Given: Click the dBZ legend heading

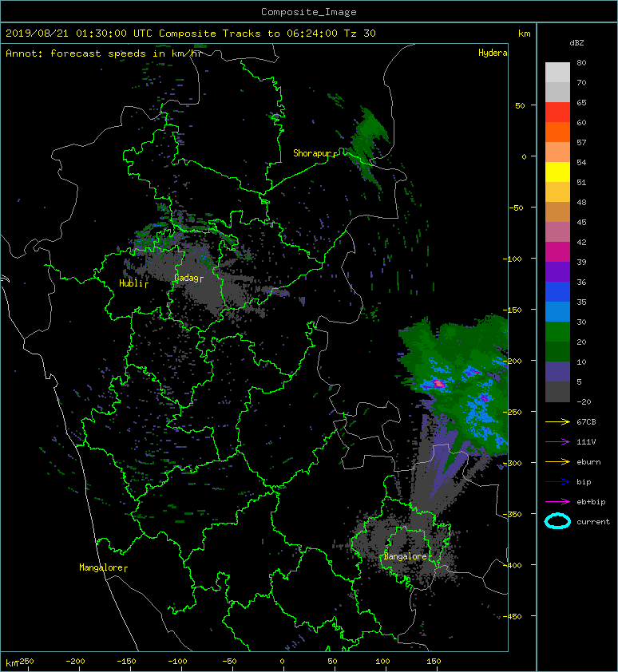Looking at the screenshot, I should tap(576, 43).
